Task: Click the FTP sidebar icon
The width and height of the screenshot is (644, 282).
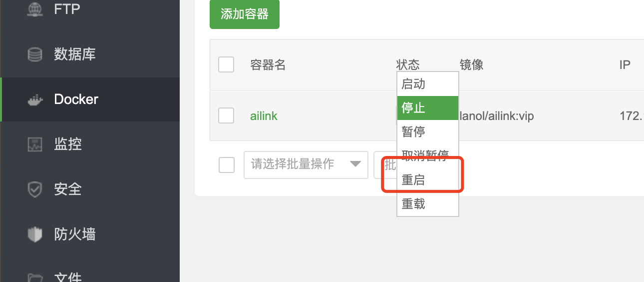Action: coord(34,9)
